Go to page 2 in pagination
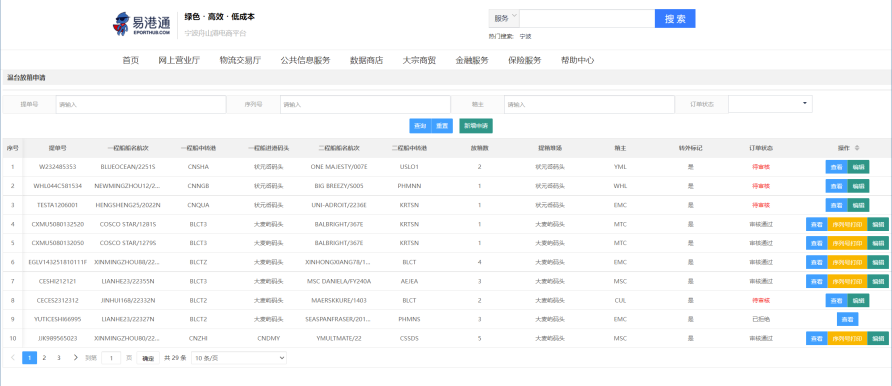This screenshot has width=892, height=386. point(44,358)
